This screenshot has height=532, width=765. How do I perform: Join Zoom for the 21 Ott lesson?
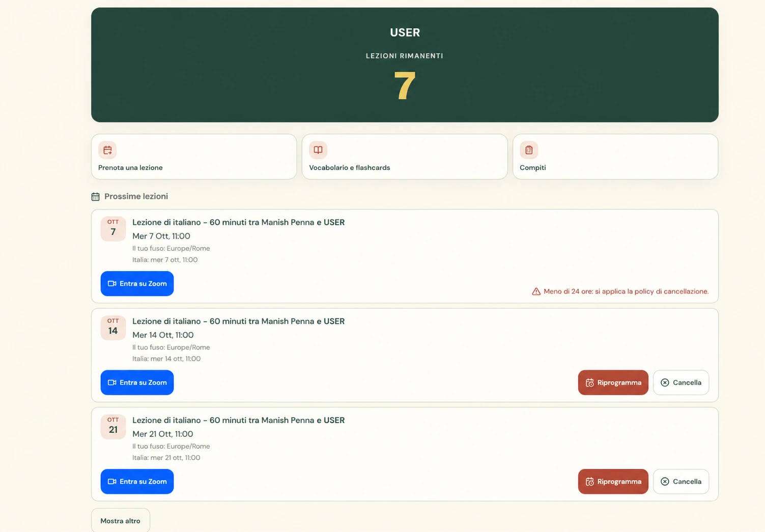pyautogui.click(x=137, y=481)
